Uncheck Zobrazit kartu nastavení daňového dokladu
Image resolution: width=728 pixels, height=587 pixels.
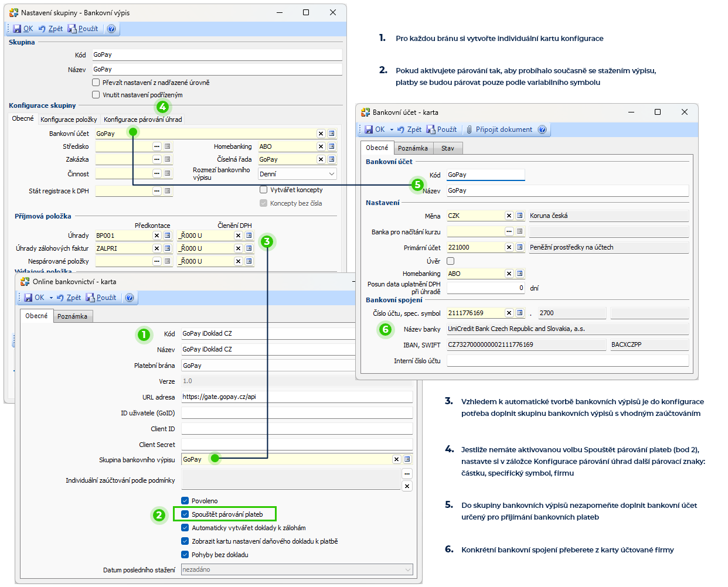point(185,541)
